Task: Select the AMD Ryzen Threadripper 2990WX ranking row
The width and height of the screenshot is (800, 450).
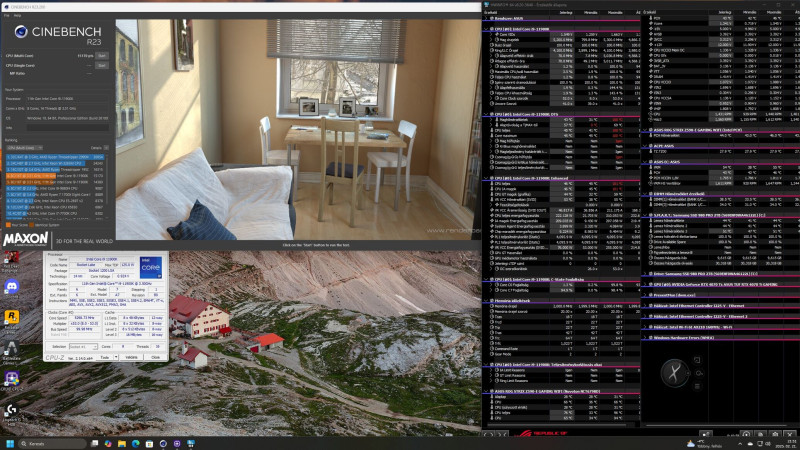Action: point(55,157)
